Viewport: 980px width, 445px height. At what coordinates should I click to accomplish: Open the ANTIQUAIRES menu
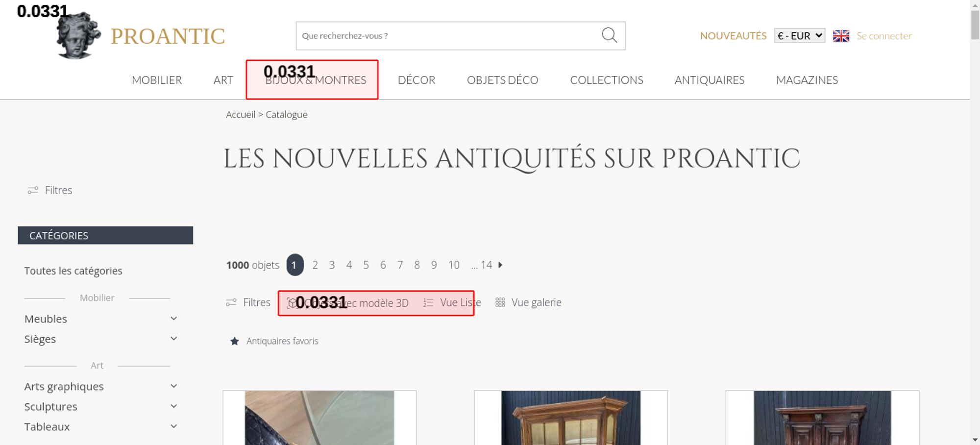click(x=709, y=80)
